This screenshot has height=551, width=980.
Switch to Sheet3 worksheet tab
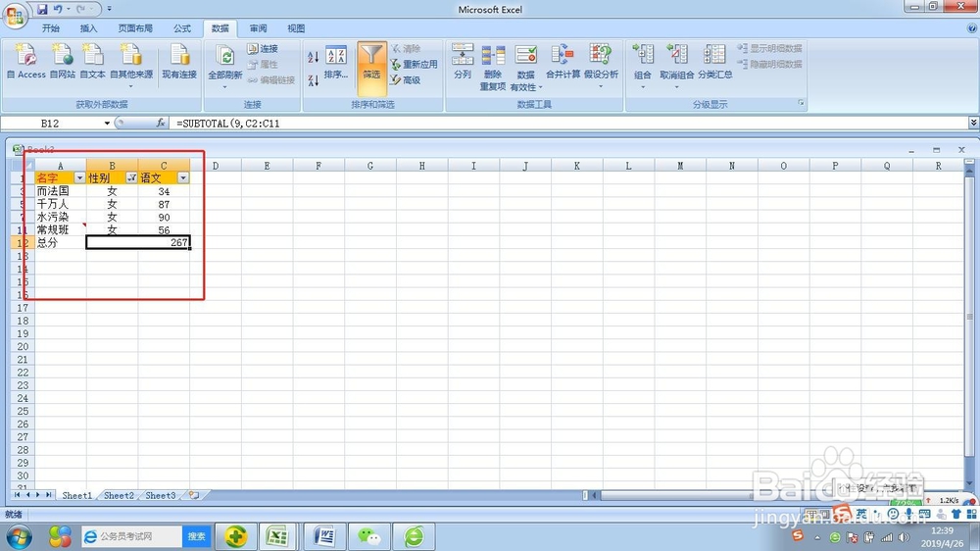pos(161,495)
